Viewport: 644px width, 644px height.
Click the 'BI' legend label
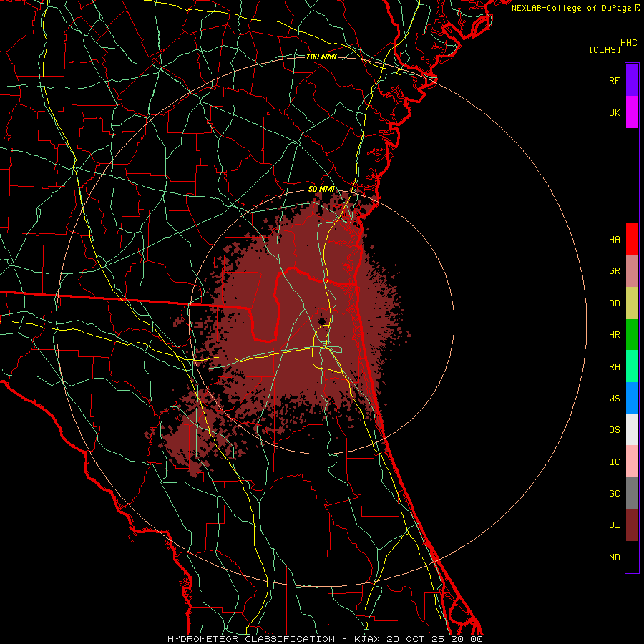(614, 525)
